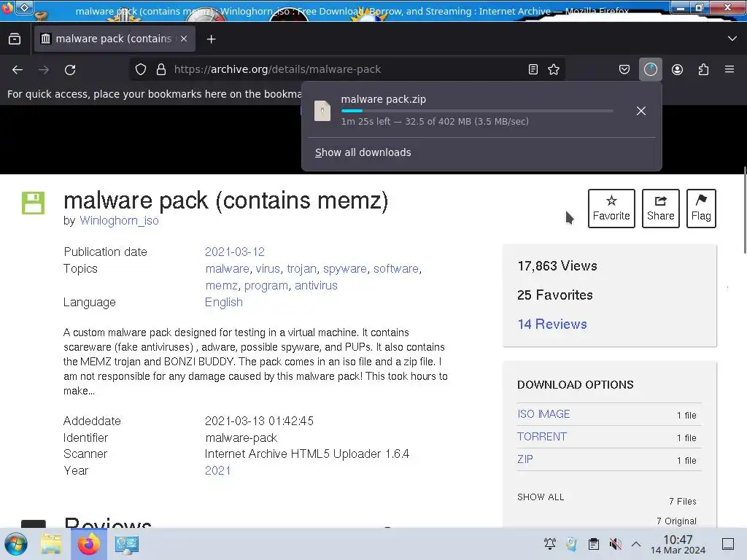Unmute the muted volume tray icon
The image size is (747, 560).
615,544
